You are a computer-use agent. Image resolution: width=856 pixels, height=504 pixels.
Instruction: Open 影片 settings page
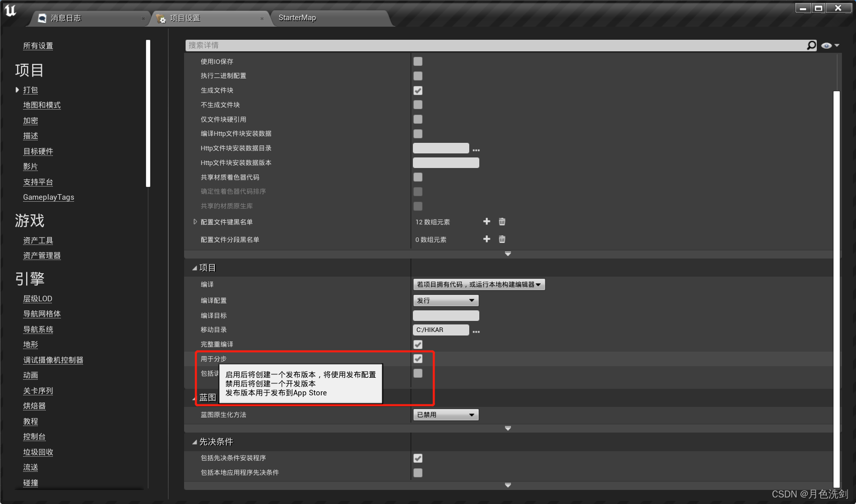click(x=31, y=166)
